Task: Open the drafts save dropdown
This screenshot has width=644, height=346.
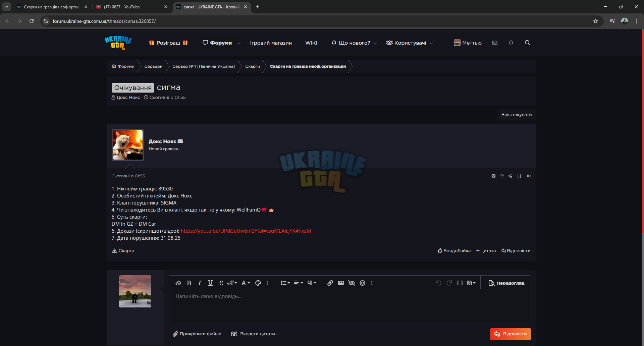Action: point(471,283)
